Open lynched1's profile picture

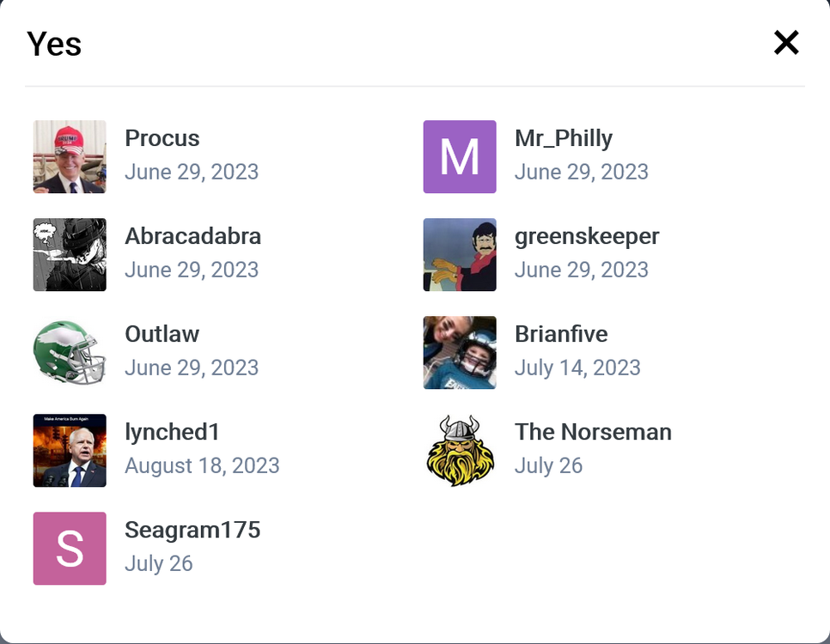click(70, 450)
